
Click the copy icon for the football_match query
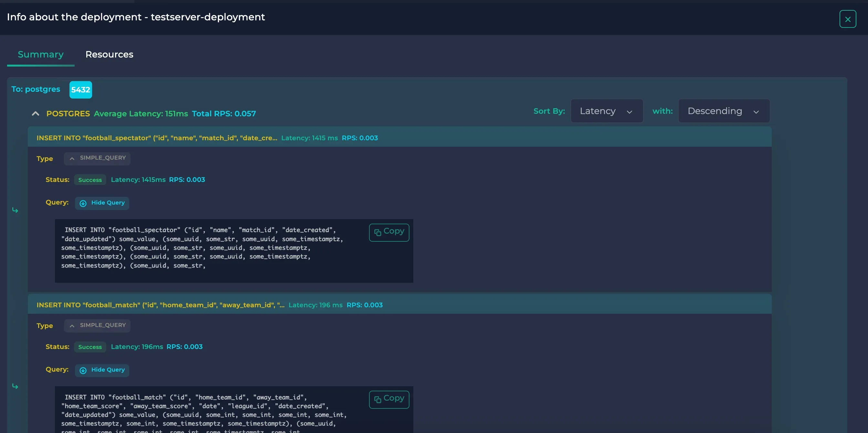click(377, 399)
